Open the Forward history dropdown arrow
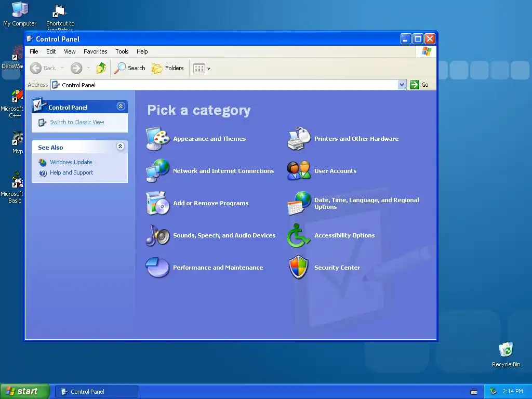 pos(88,68)
